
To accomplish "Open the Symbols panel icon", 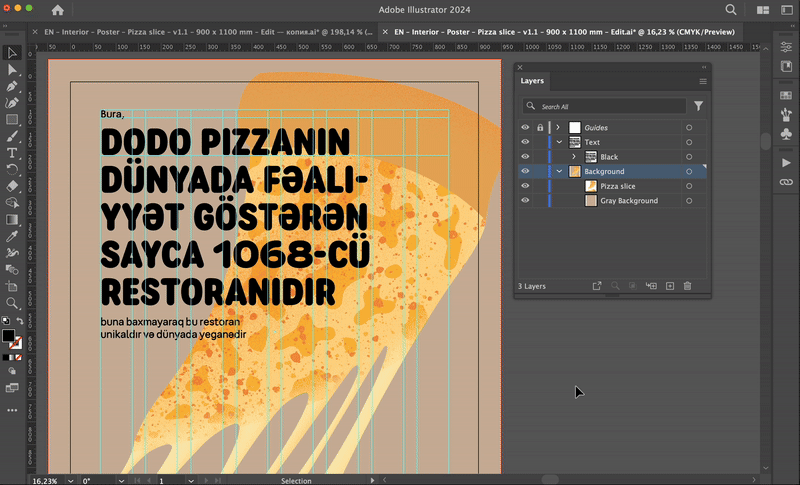I will 786,134.
